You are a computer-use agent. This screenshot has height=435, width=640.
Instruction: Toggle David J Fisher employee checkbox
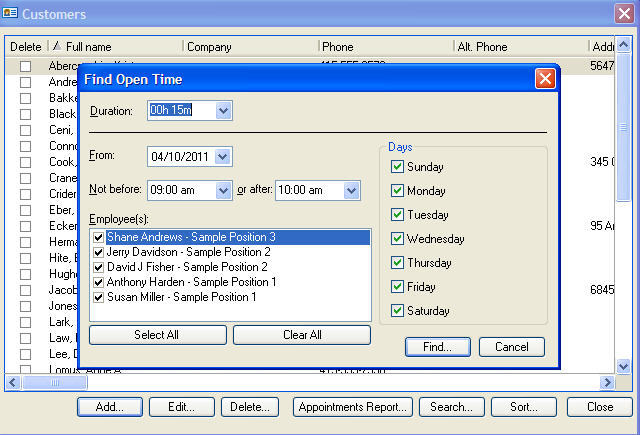pyautogui.click(x=98, y=267)
